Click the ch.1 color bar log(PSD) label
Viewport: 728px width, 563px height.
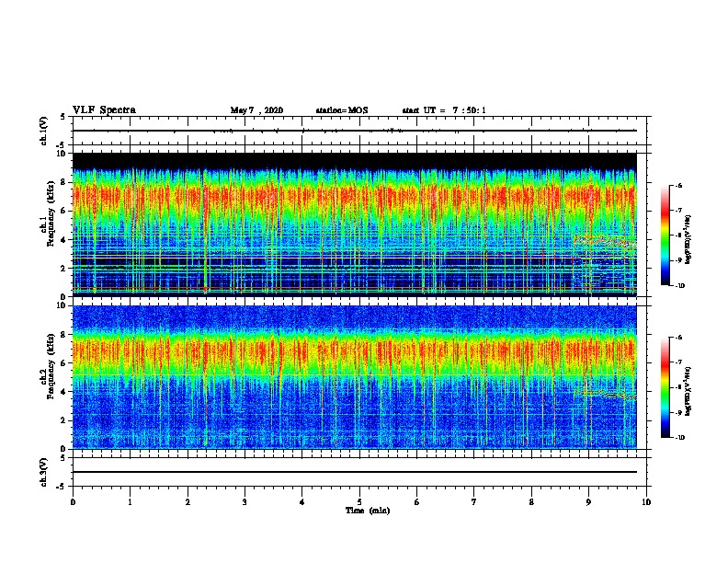click(x=688, y=240)
